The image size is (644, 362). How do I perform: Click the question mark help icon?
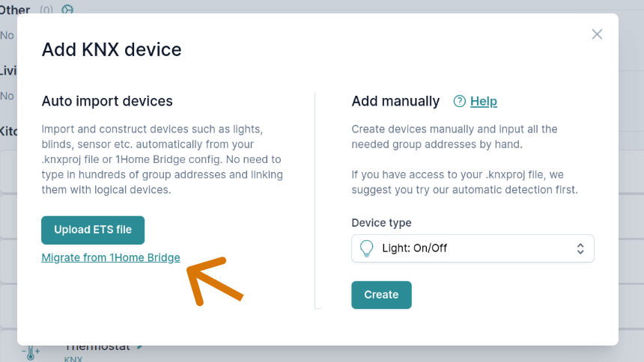coord(460,101)
